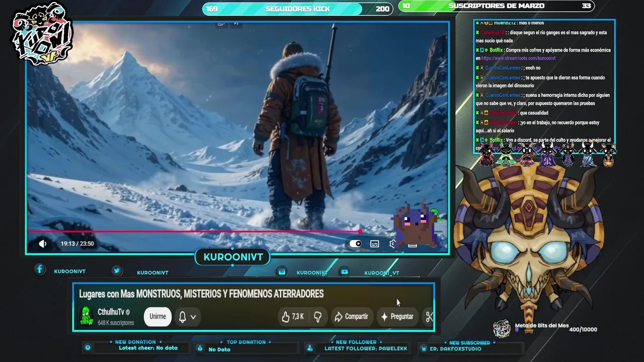Like the video with the 7,3 K thumbs-up
644x362 pixels.
click(293, 317)
